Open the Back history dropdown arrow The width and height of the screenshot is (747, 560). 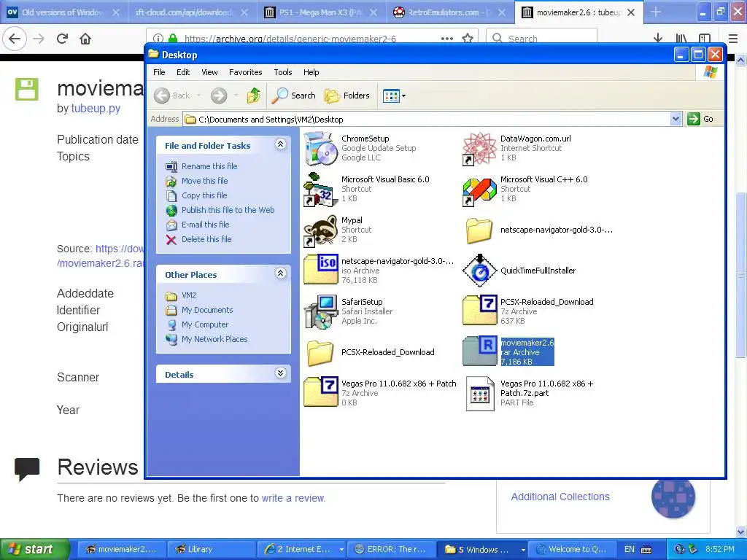[198, 96]
